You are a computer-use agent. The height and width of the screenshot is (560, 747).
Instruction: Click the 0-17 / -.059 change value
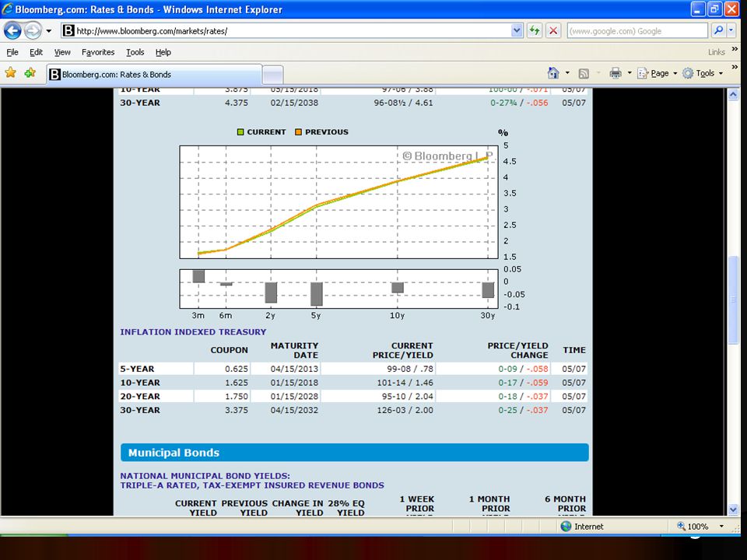click(x=523, y=383)
